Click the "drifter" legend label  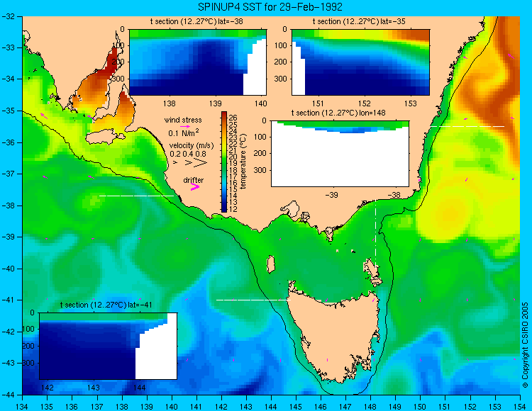[x=194, y=180]
